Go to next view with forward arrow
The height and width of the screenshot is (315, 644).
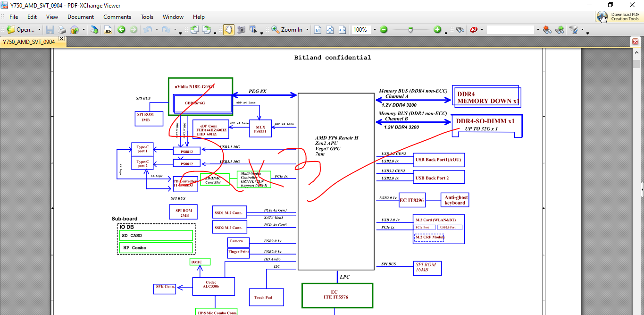click(x=134, y=29)
